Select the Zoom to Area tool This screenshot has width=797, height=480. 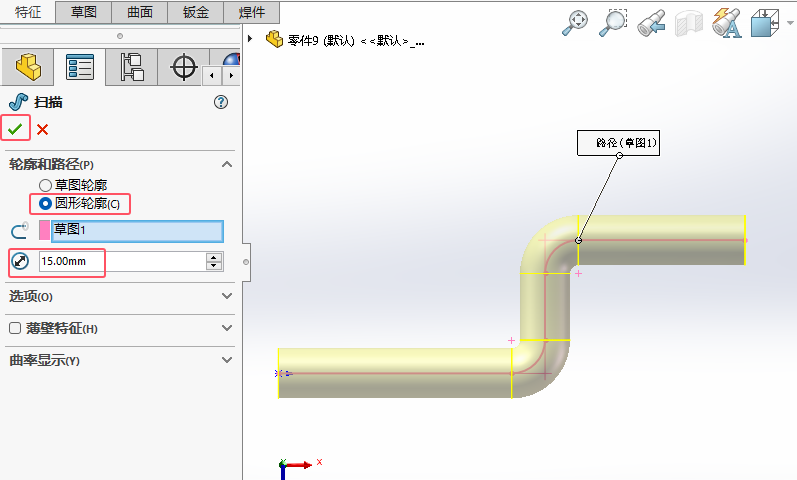coord(612,23)
